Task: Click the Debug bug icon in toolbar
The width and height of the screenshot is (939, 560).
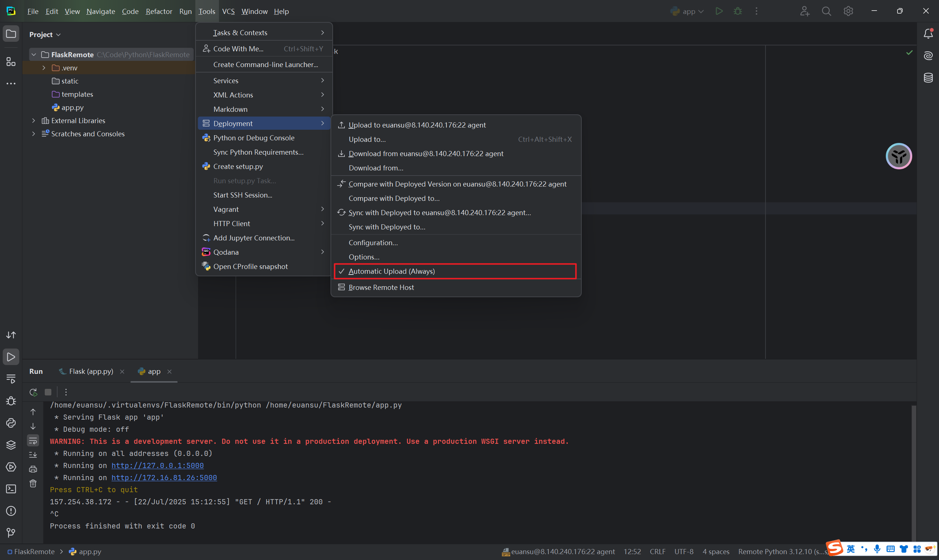Action: point(737,11)
